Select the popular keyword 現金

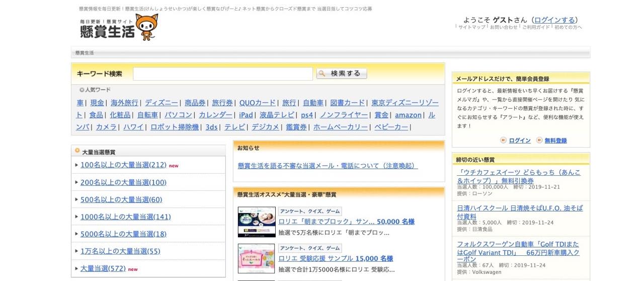click(x=97, y=102)
